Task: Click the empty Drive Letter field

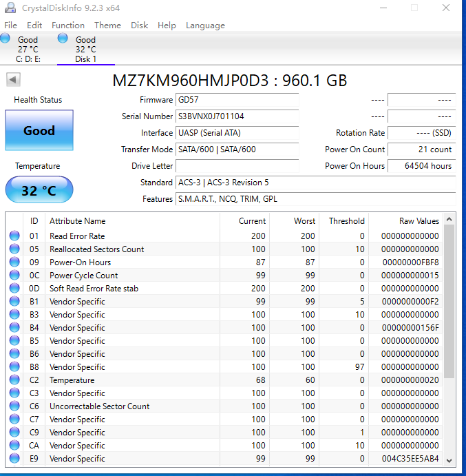Action: [x=237, y=166]
